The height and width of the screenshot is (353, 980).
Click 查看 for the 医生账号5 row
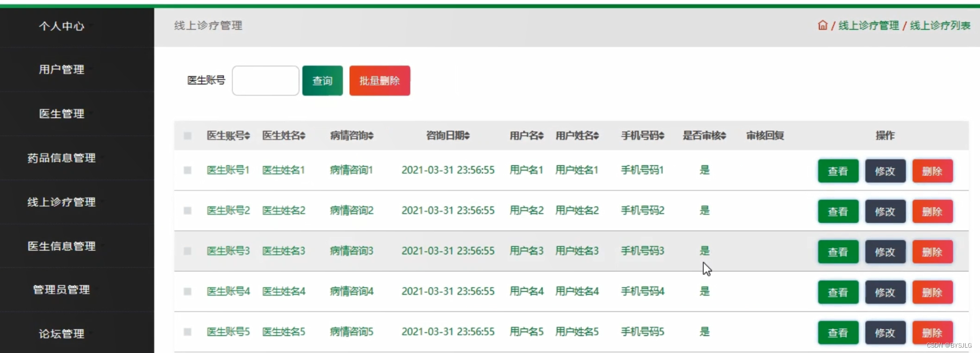pyautogui.click(x=838, y=333)
